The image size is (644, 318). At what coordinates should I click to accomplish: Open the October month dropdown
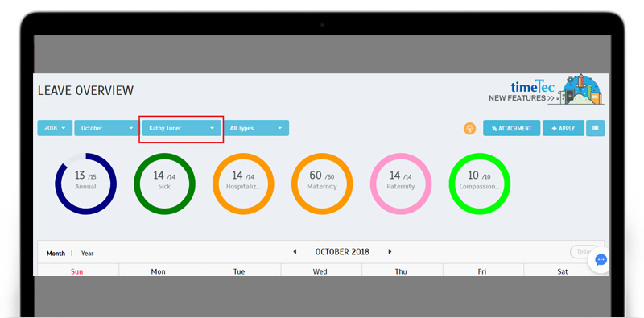click(x=107, y=128)
